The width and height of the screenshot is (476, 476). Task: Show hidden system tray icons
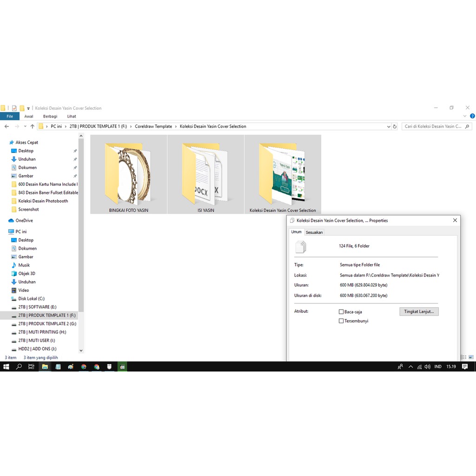(410, 367)
